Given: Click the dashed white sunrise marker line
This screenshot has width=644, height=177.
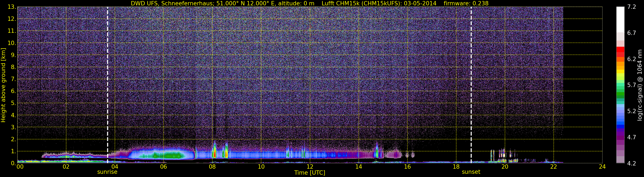Looking at the screenshot, I should (108, 85).
